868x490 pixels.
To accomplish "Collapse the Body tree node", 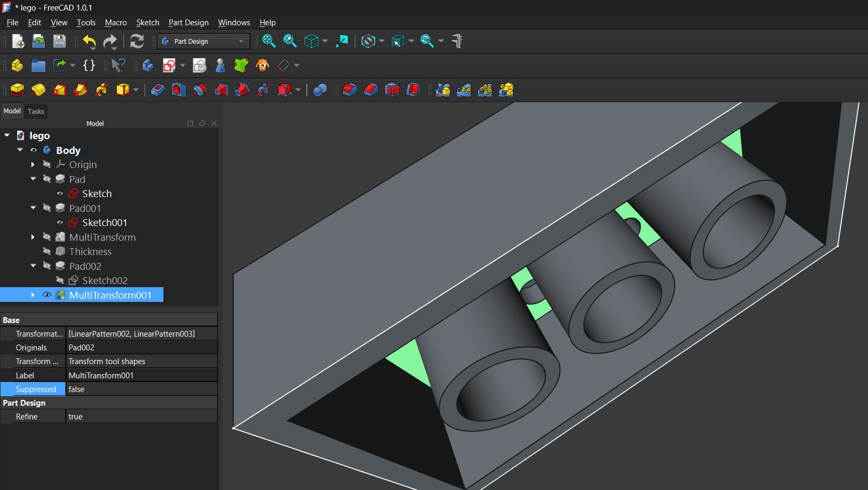I will pyautogui.click(x=20, y=150).
